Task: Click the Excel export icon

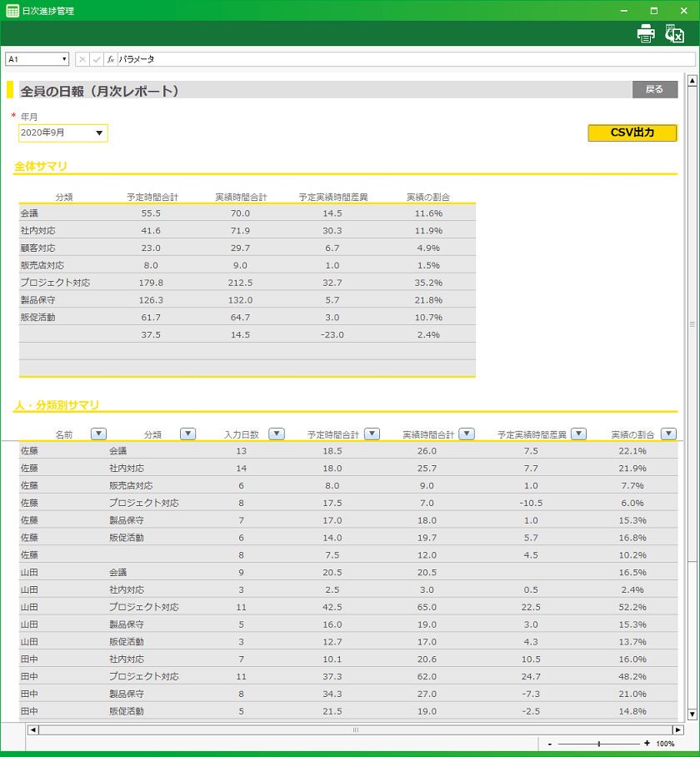Action: [674, 33]
